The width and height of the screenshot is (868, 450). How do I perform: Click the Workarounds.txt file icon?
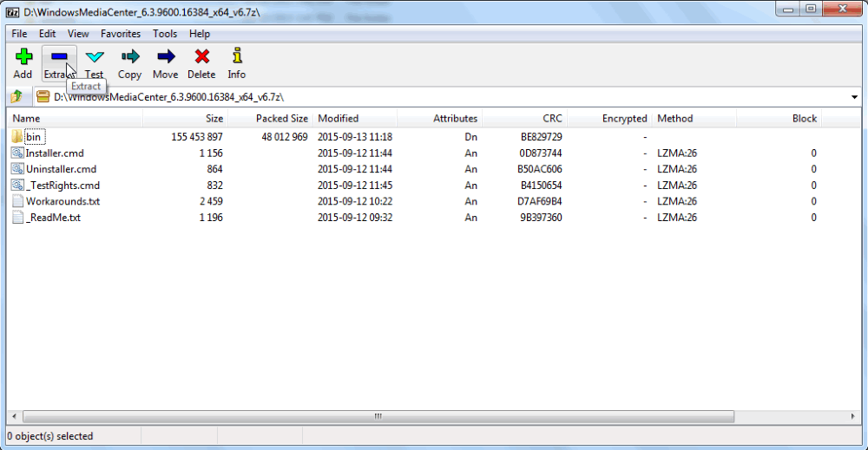click(17, 201)
